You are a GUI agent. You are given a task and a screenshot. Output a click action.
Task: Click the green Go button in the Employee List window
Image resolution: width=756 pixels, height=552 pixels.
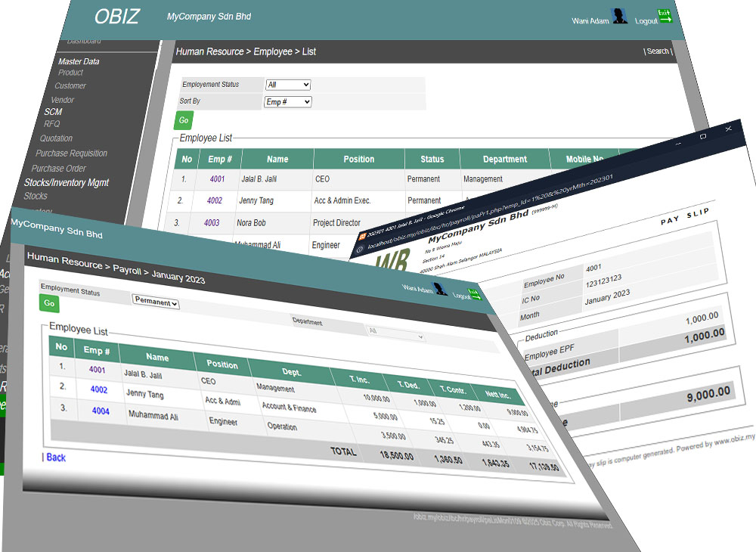pos(184,120)
